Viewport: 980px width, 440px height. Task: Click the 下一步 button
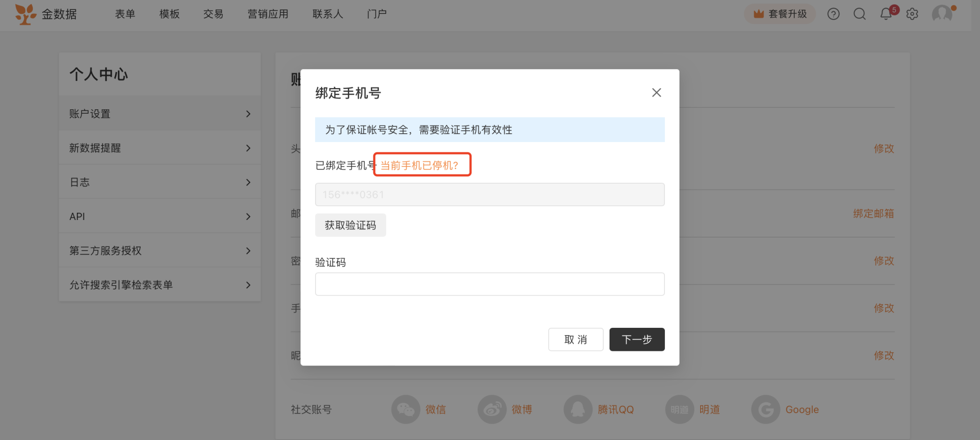click(637, 340)
